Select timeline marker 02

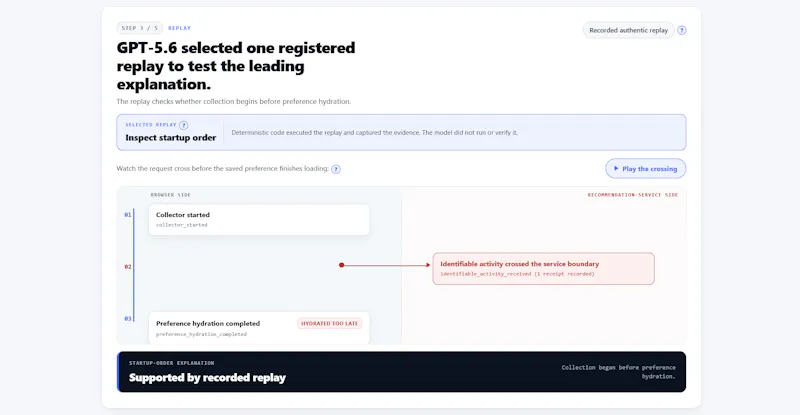pyautogui.click(x=128, y=267)
